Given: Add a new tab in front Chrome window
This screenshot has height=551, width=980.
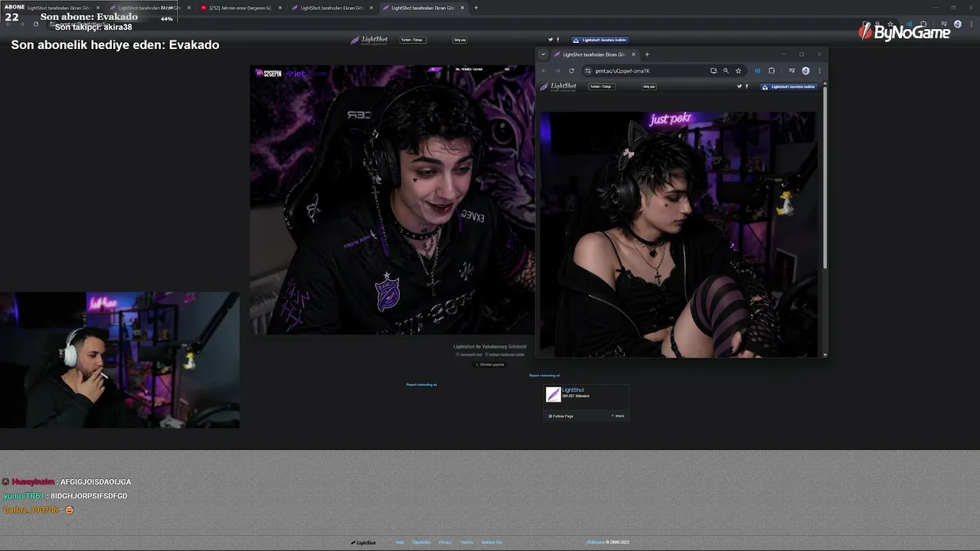Looking at the screenshot, I should [647, 54].
